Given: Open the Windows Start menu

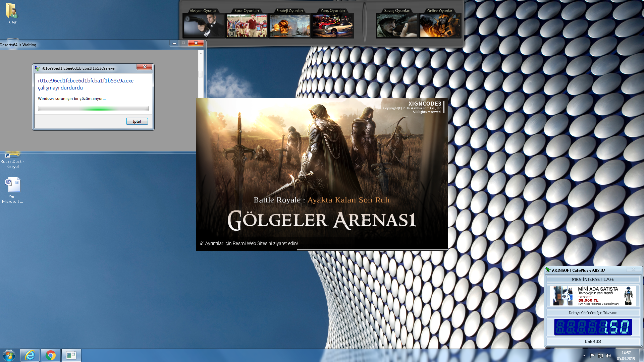Looking at the screenshot, I should coord(9,355).
